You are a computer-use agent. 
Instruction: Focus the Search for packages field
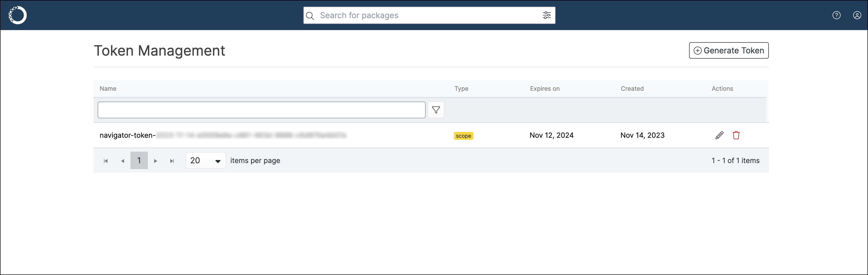(x=429, y=15)
